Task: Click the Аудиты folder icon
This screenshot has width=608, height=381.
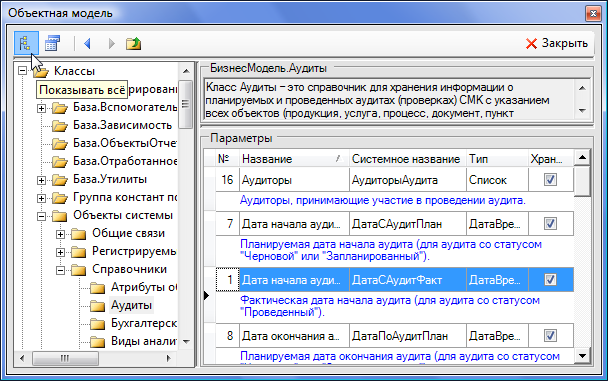Action: click(x=97, y=306)
